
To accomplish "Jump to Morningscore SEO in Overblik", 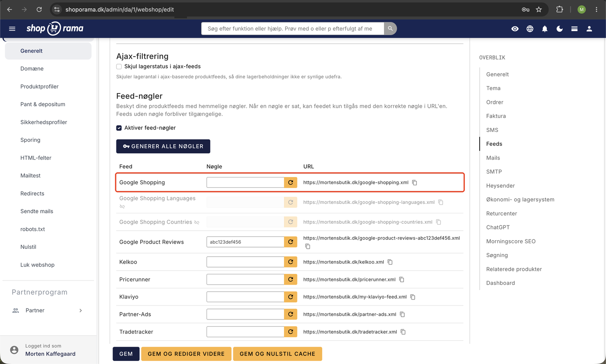I will pos(511,241).
